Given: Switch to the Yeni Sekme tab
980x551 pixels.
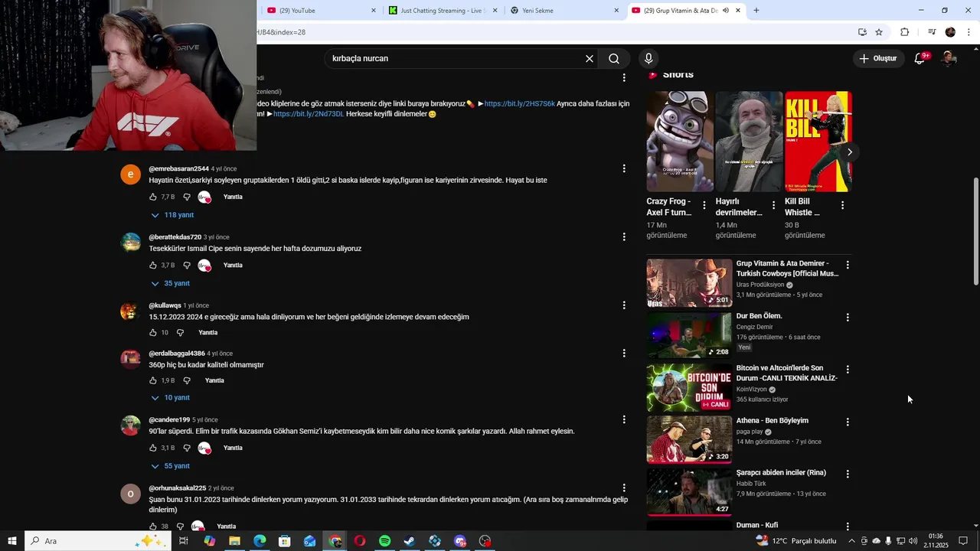Looking at the screenshot, I should coord(563,11).
